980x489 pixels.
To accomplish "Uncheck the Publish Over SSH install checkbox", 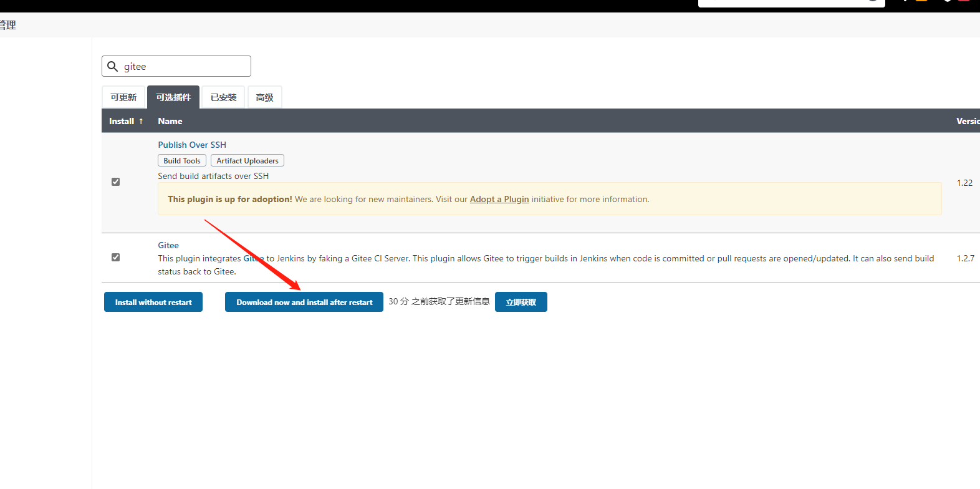I will coord(115,182).
